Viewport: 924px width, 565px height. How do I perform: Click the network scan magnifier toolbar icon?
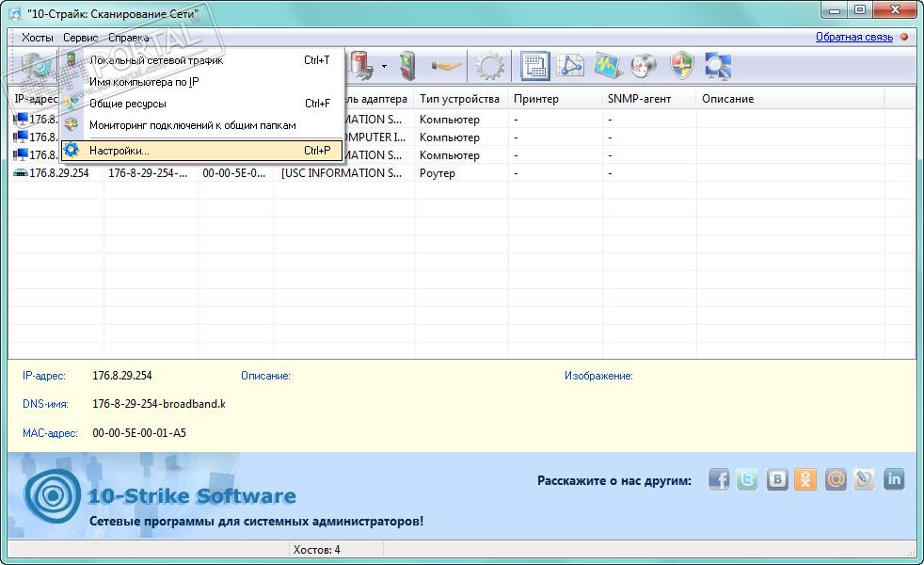37,66
